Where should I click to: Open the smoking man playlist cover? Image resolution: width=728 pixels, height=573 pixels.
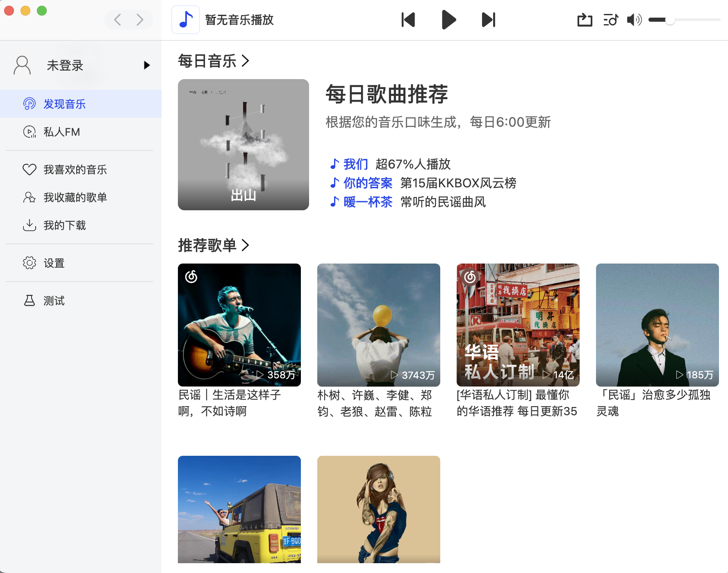click(657, 325)
